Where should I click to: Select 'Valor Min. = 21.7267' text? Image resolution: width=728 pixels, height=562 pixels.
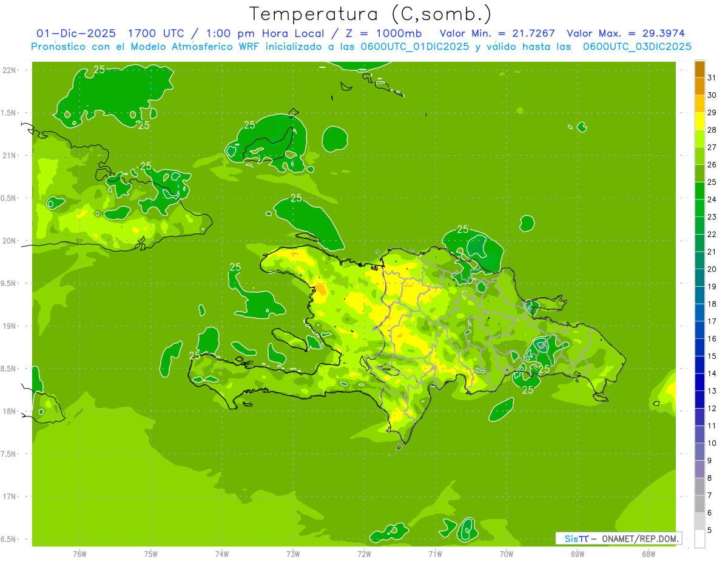coord(497,33)
